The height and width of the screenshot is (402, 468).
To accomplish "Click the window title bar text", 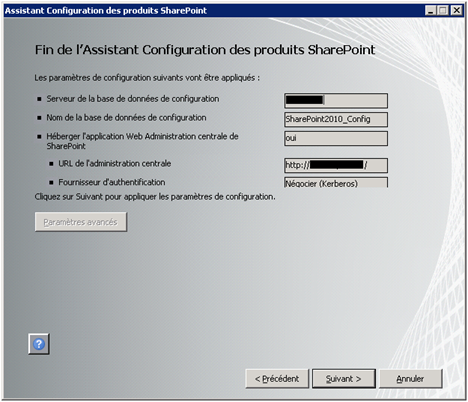I will point(106,11).
